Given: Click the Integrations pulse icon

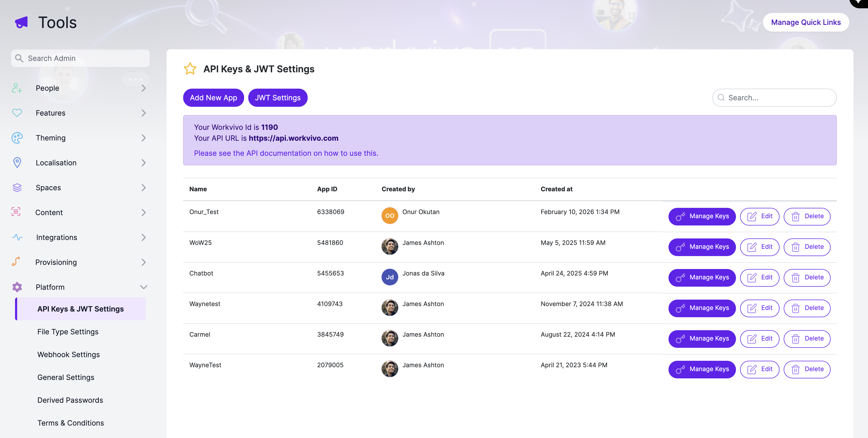Looking at the screenshot, I should tap(17, 237).
